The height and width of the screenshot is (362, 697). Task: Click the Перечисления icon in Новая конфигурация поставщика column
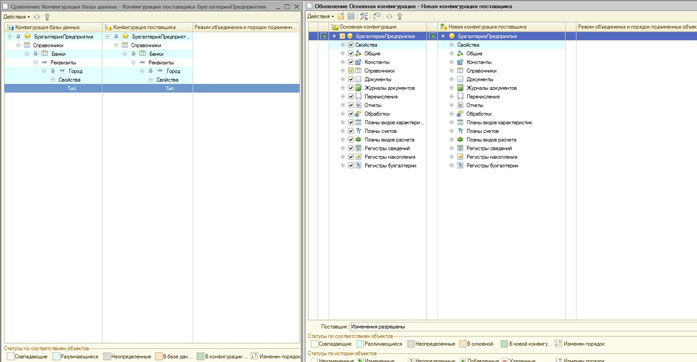pos(460,96)
